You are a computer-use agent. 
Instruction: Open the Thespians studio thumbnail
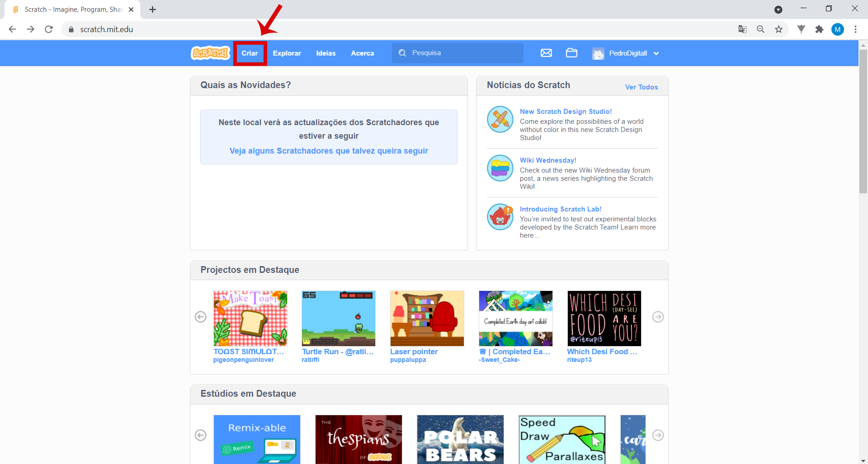pos(359,439)
